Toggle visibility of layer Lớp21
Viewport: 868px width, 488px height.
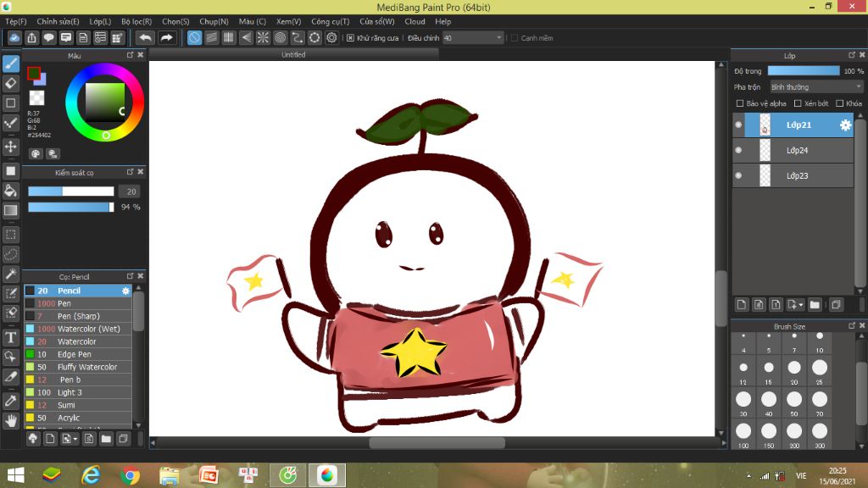click(x=738, y=125)
